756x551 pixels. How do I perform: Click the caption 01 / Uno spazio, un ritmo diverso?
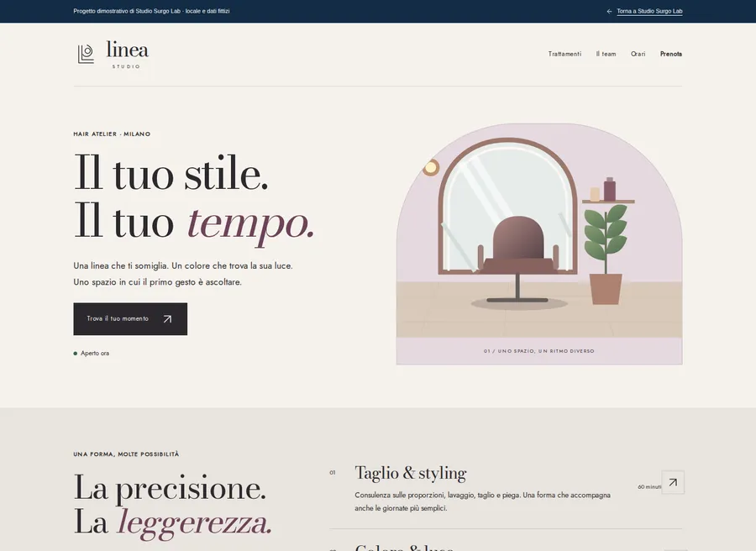539,351
